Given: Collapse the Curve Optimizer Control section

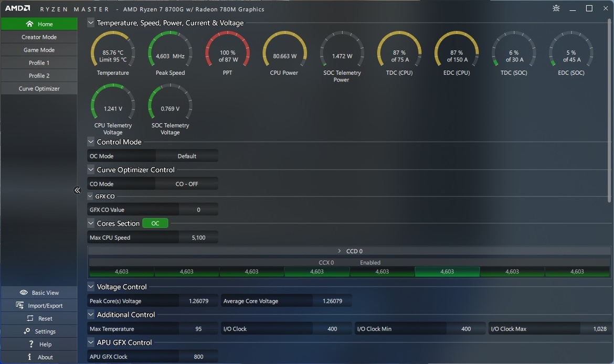Looking at the screenshot, I should pos(90,169).
